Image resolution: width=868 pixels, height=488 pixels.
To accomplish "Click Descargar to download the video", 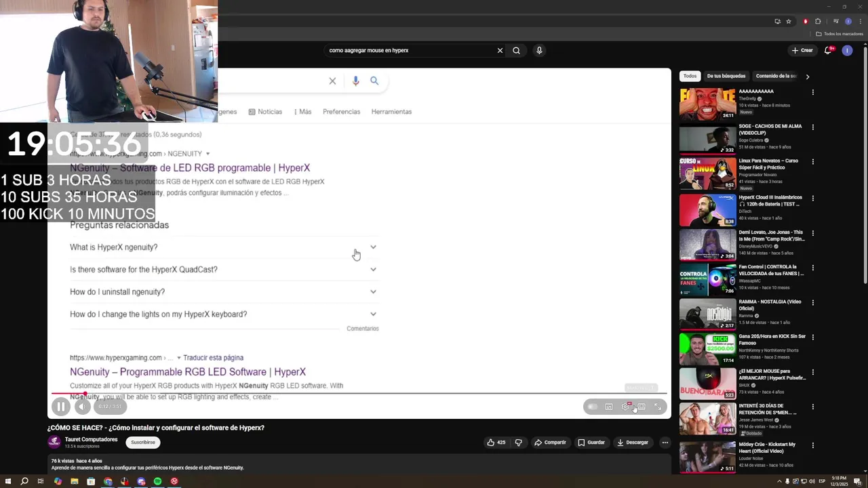I will point(633,443).
